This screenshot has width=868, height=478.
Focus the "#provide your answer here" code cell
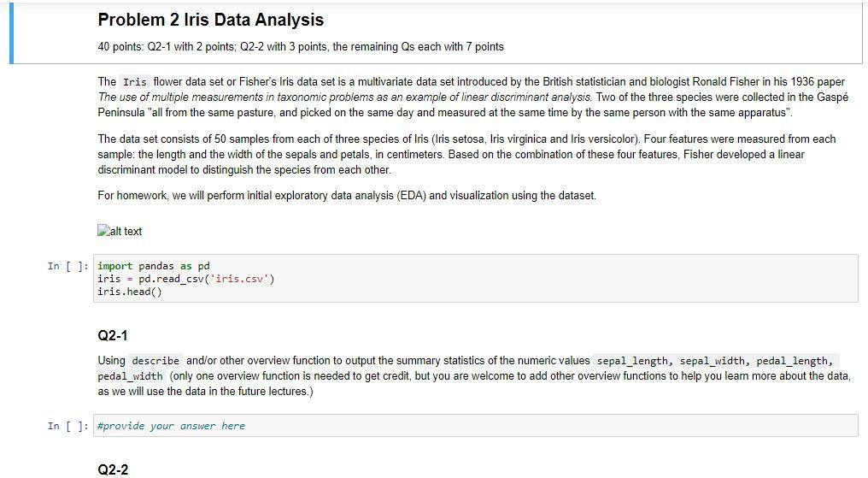(477, 426)
